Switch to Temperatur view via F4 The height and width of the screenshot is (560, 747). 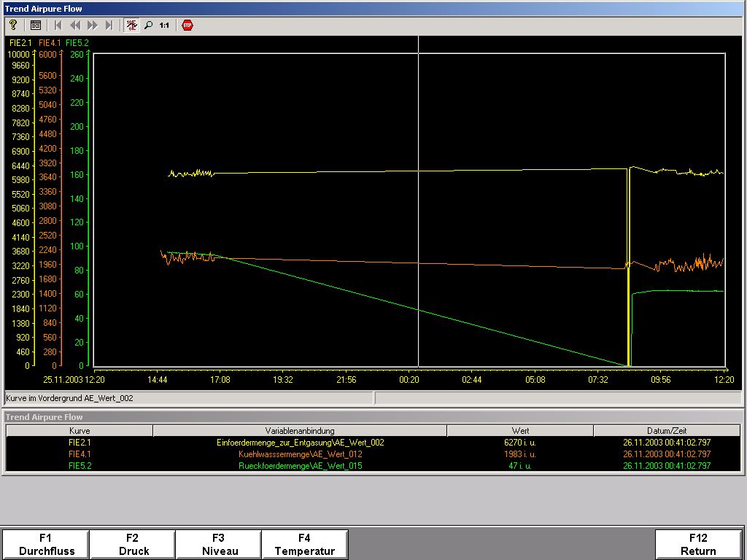(304, 544)
